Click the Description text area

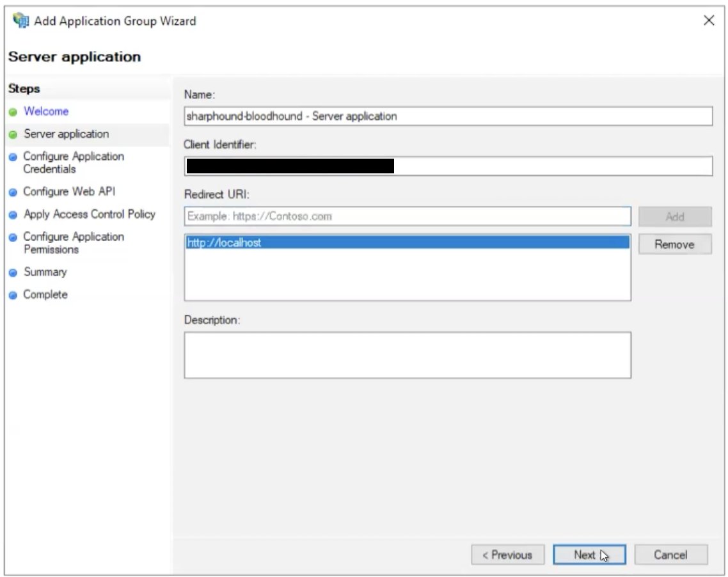[x=408, y=354]
